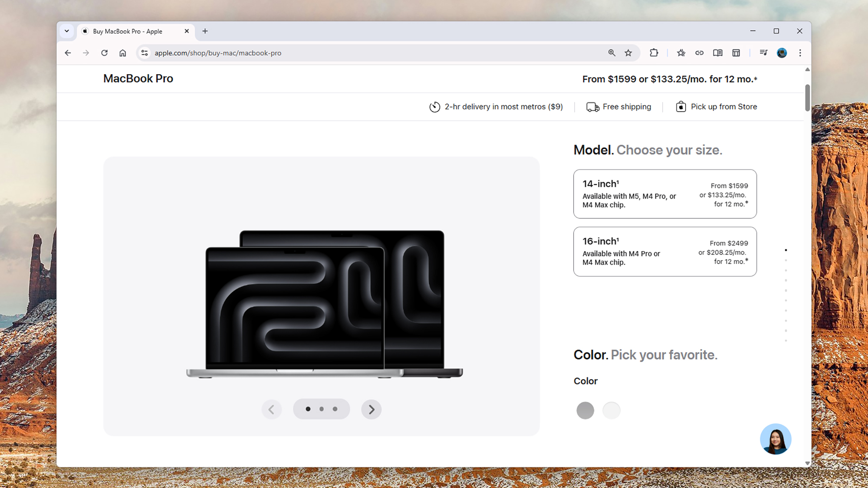Click the copy link icon in toolbar
Screen dimensions: 868x488
click(x=700, y=52)
